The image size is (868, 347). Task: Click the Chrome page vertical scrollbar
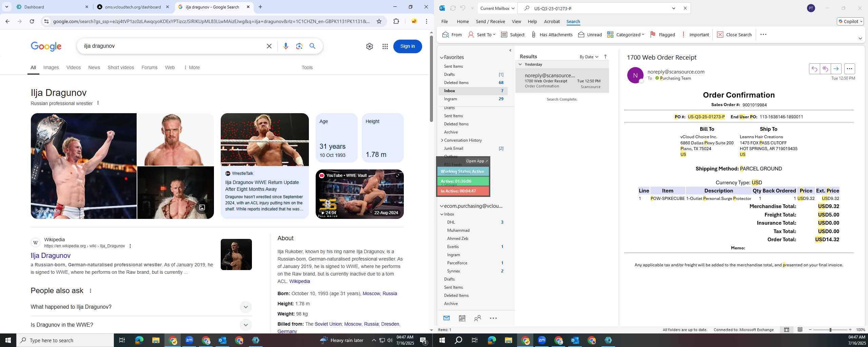pyautogui.click(x=431, y=79)
